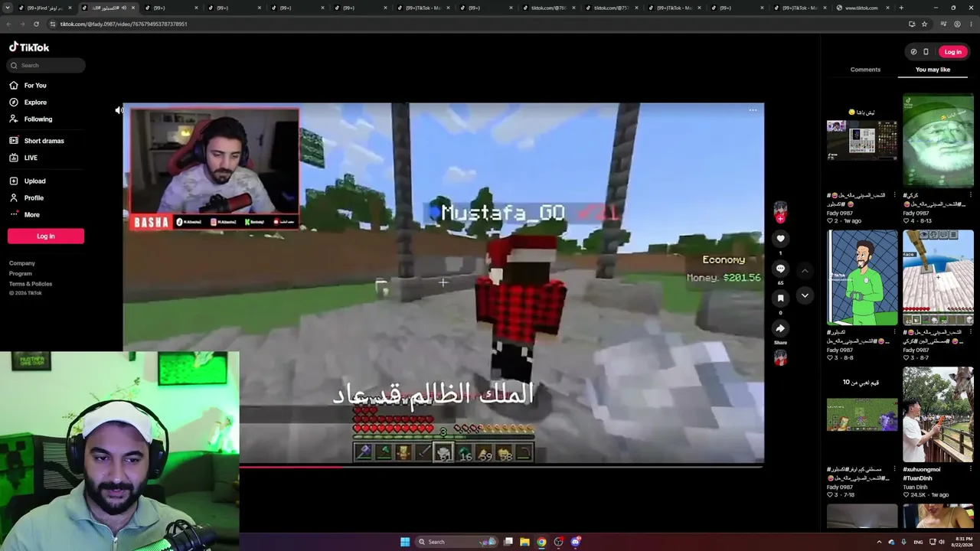Open the creator's sound disc avatar

780,357
